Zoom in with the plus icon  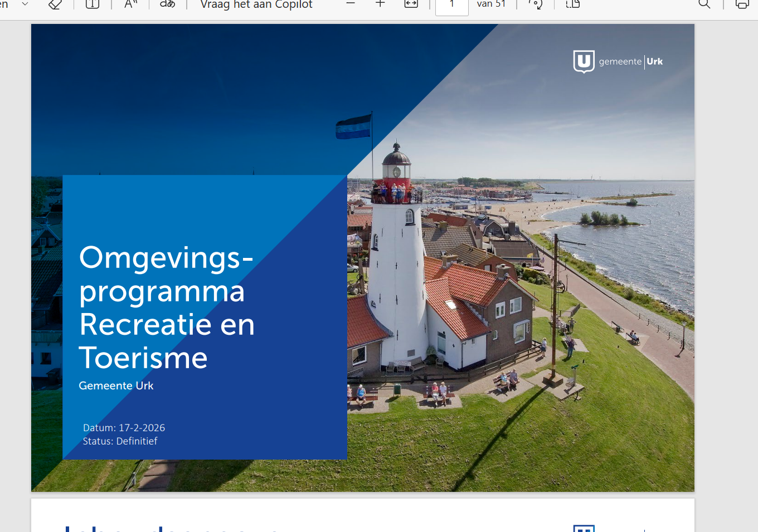click(x=380, y=4)
